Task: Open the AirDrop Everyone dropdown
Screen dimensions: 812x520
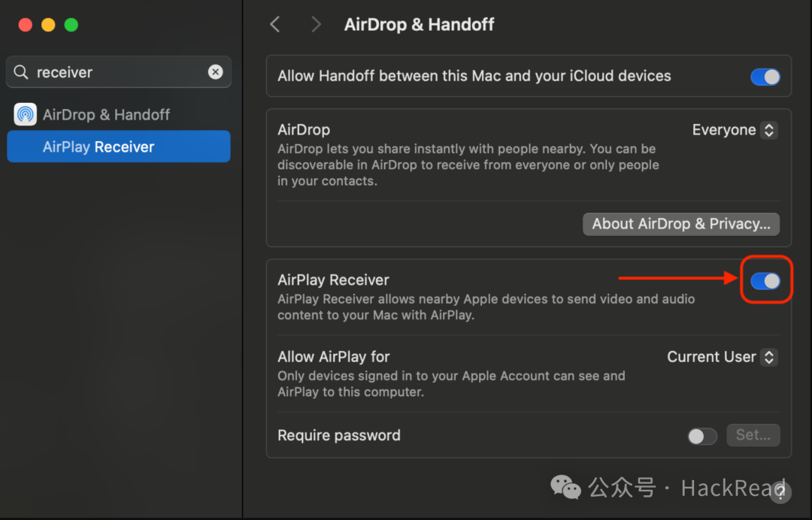Action: (x=735, y=130)
